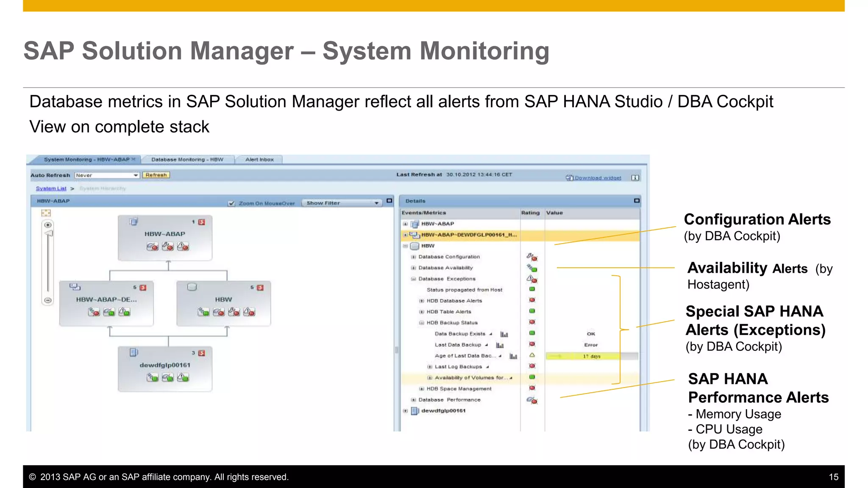The image size is (868, 488).
Task: Click the Download widget link
Action: [598, 178]
